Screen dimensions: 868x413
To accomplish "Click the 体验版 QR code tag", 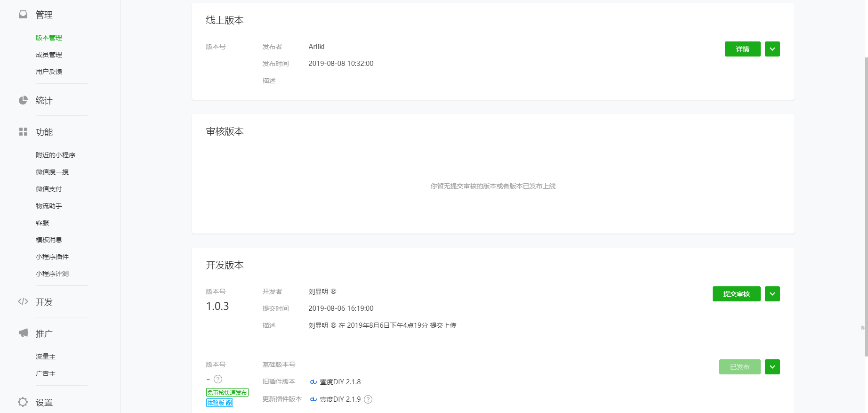I will [219, 403].
